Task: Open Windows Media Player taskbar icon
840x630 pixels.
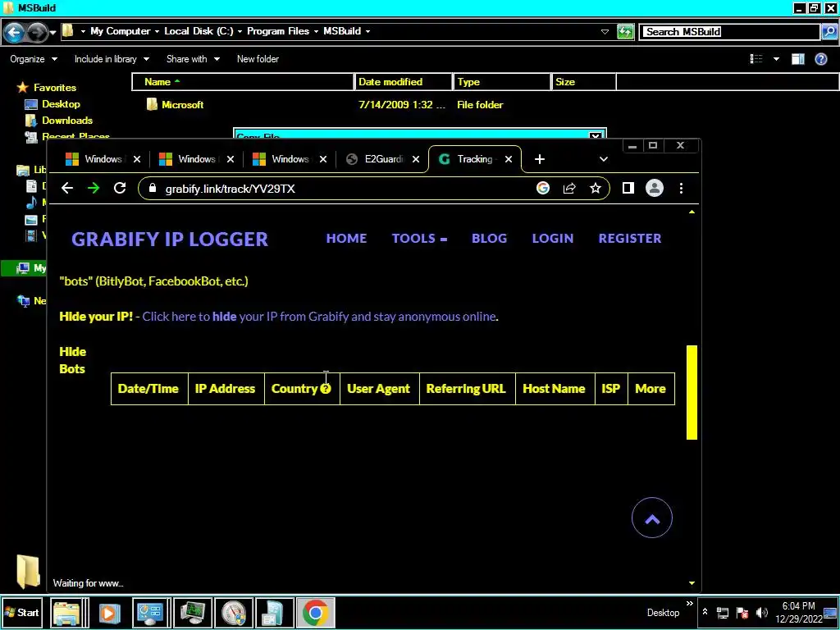Action: tap(109, 612)
